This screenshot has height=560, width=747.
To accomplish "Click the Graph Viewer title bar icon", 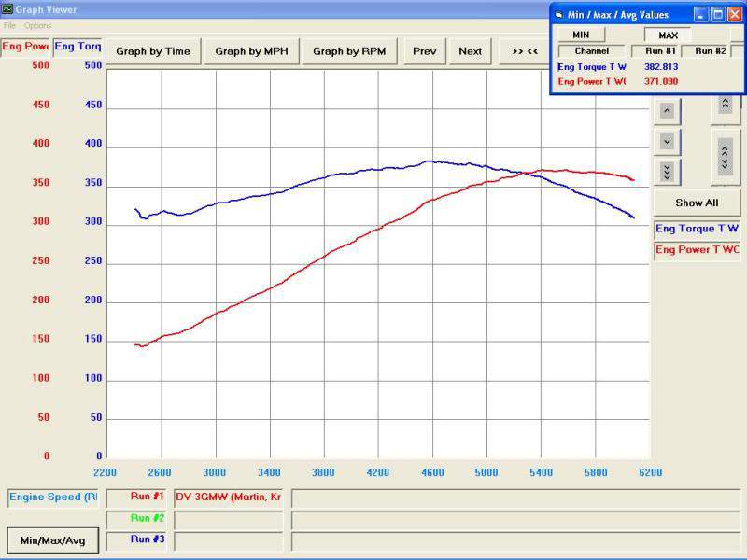I will (x=7, y=9).
